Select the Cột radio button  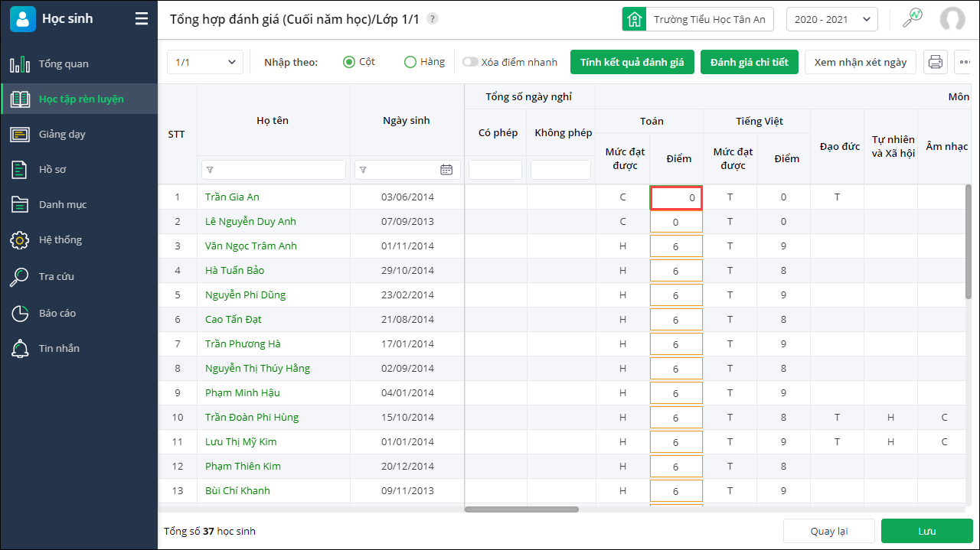point(349,62)
